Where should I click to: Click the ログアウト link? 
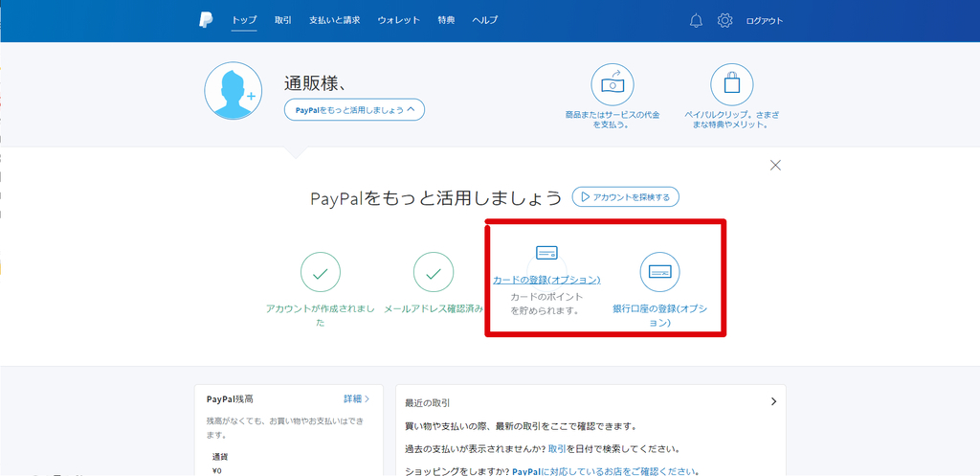pyautogui.click(x=765, y=21)
